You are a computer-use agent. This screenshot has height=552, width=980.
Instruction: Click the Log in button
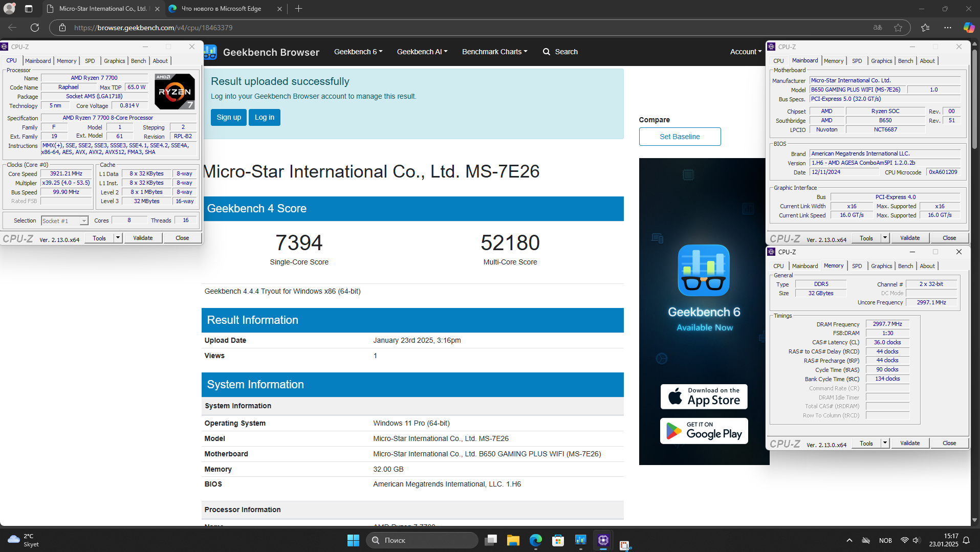pos(265,117)
